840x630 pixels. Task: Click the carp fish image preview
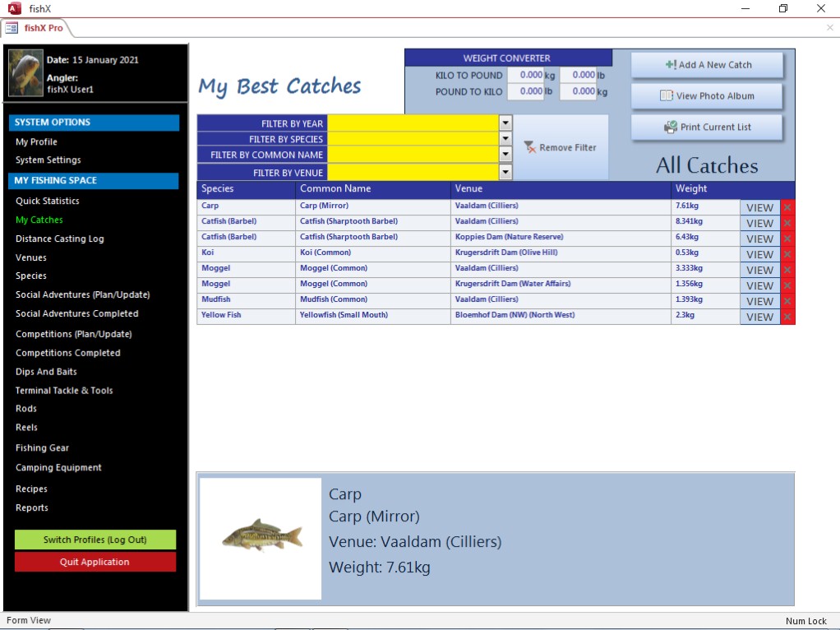point(261,539)
